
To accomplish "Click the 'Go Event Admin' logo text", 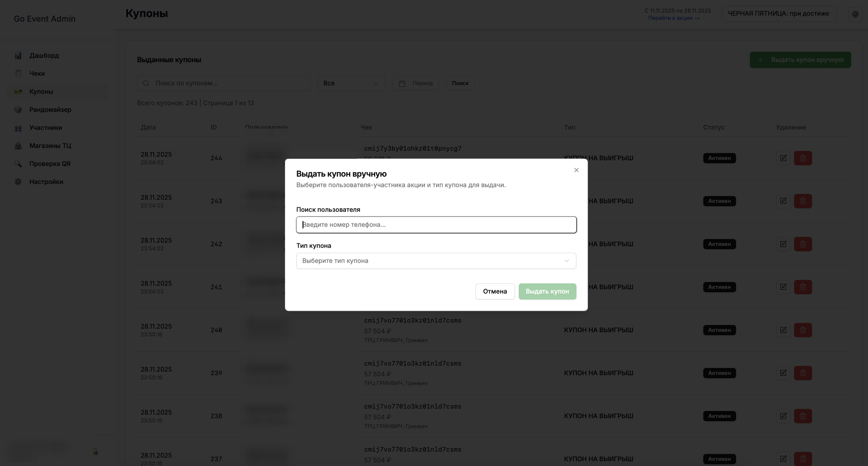I will tap(44, 19).
